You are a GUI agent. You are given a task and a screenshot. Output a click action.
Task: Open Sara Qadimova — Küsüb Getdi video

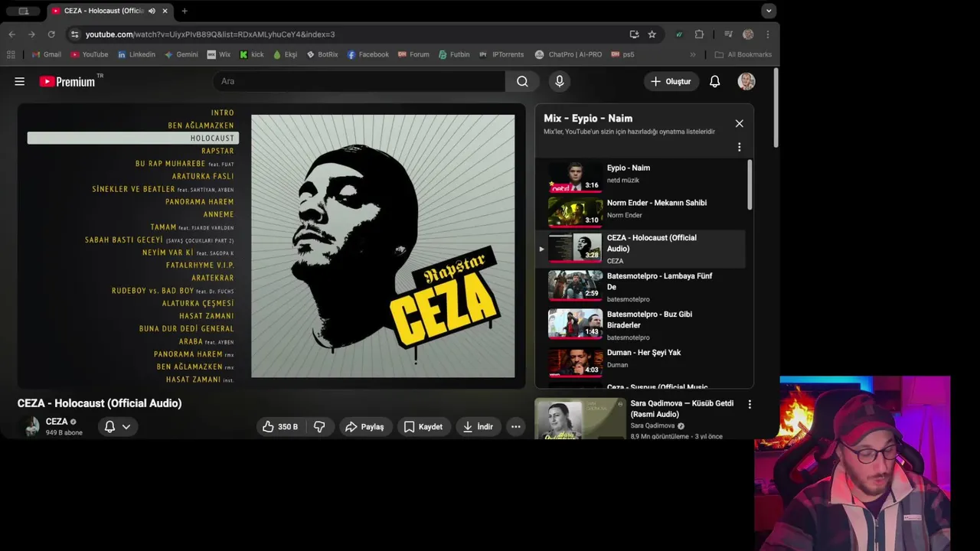point(681,409)
